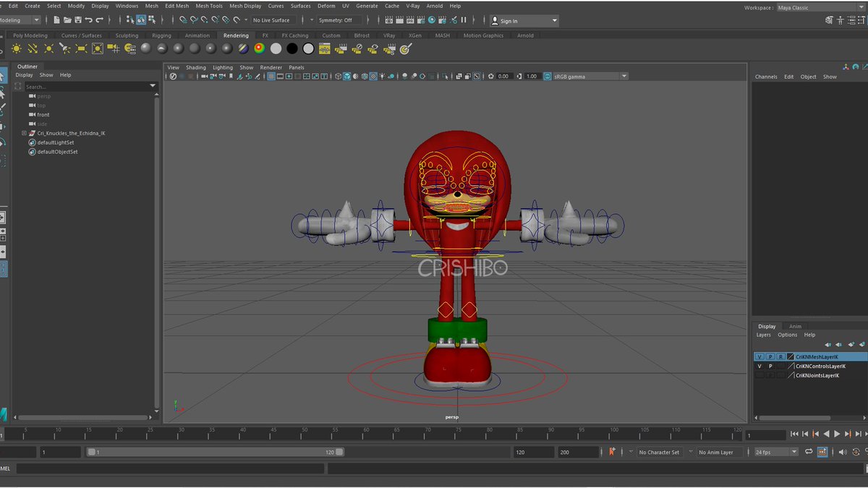Toggle visibility box of CriKNJointsLayerIK
This screenshot has width=868, height=488.
click(759, 375)
